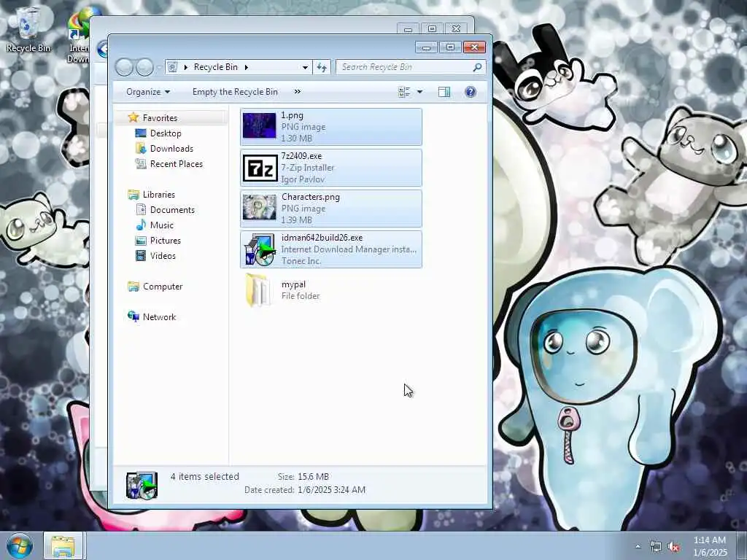Click the Videos filmstrip icon
Image resolution: width=747 pixels, height=560 pixels.
click(141, 256)
